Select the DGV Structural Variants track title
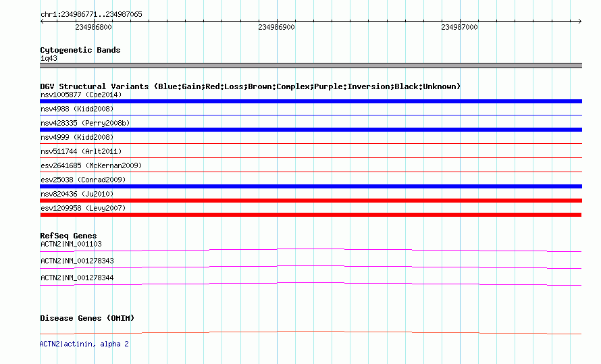601x364 pixels. (250, 86)
